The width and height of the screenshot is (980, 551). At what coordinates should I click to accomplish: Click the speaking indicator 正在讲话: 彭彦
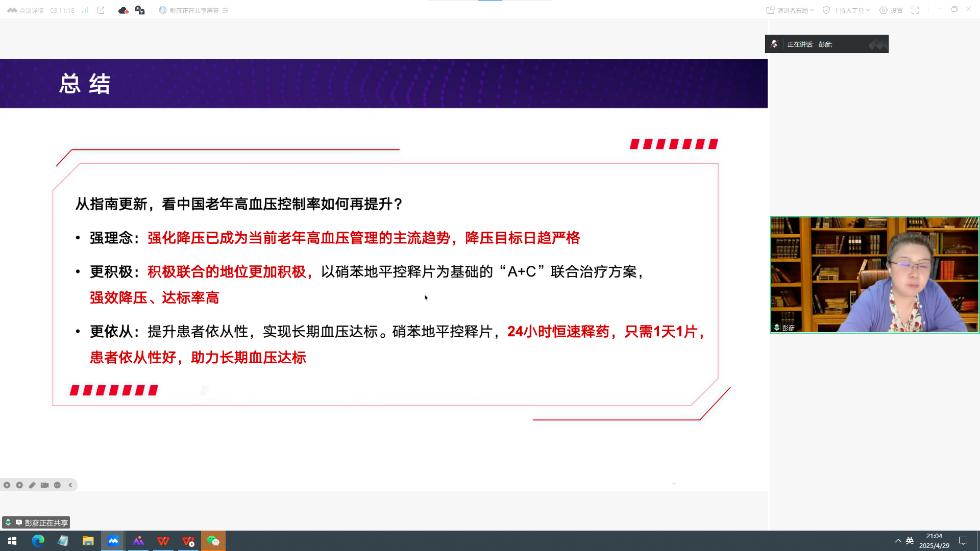coord(810,44)
